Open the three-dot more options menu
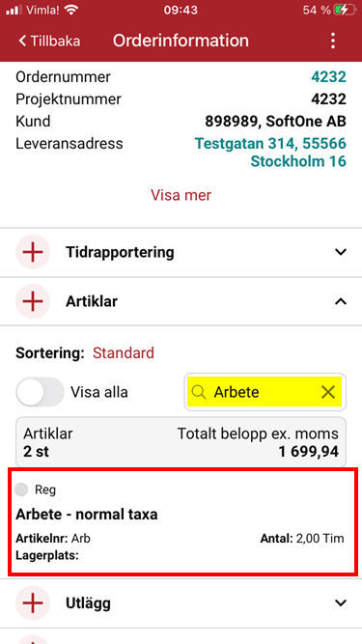Screen dimensions: 362x644 [x=333, y=41]
